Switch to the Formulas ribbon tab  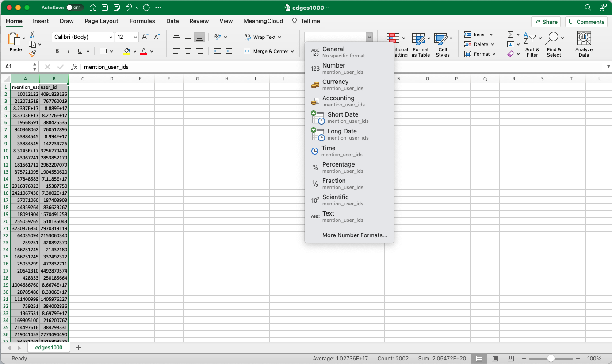point(142,21)
